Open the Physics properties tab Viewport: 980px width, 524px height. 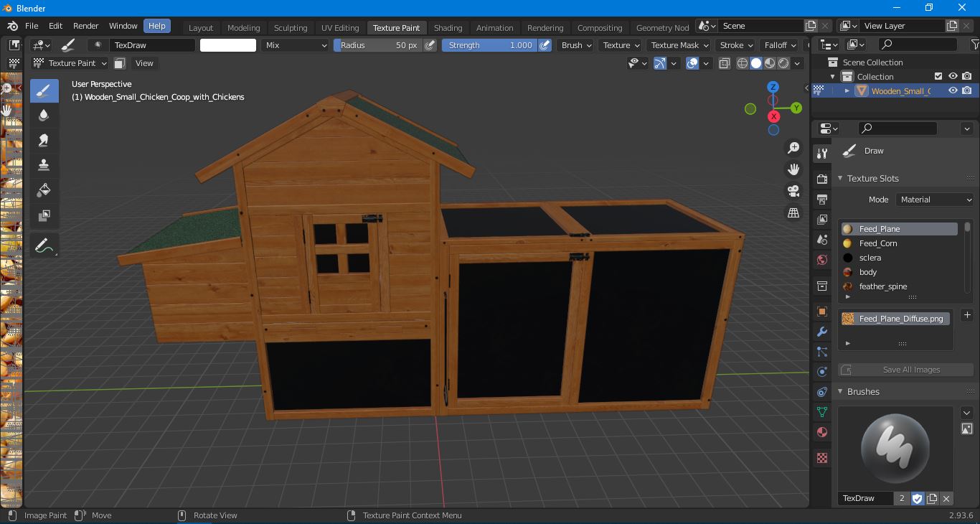coord(822,372)
